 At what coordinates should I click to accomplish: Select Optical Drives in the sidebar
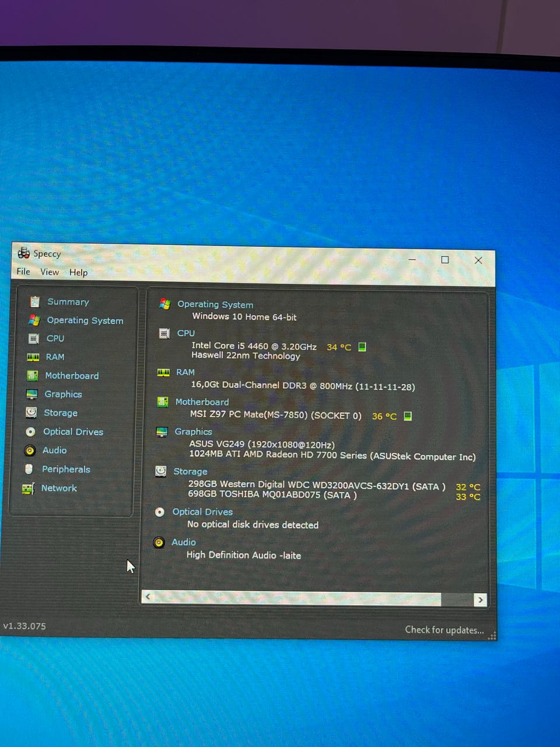pos(73,432)
